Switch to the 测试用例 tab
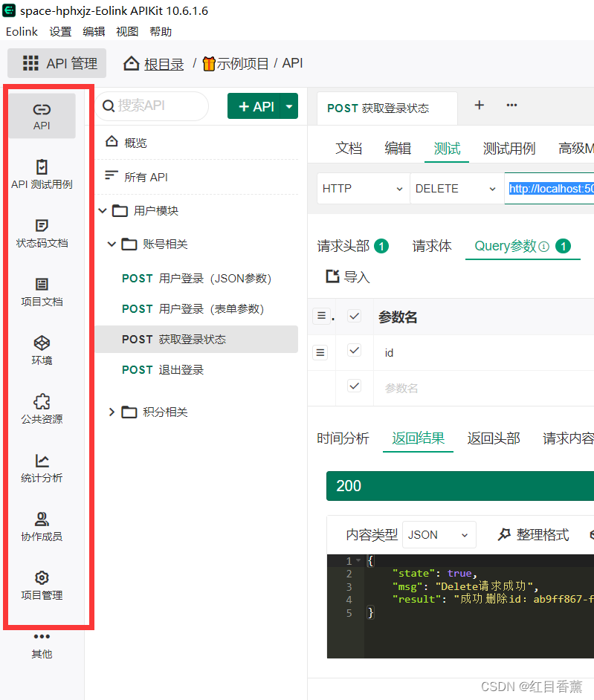 coord(509,148)
